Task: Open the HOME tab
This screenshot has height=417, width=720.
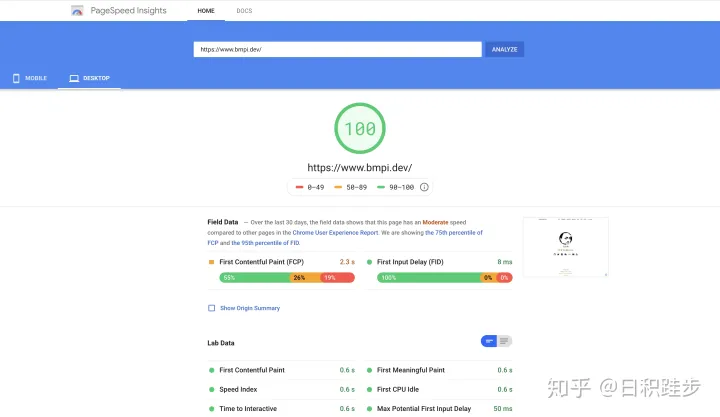Action: (206, 11)
